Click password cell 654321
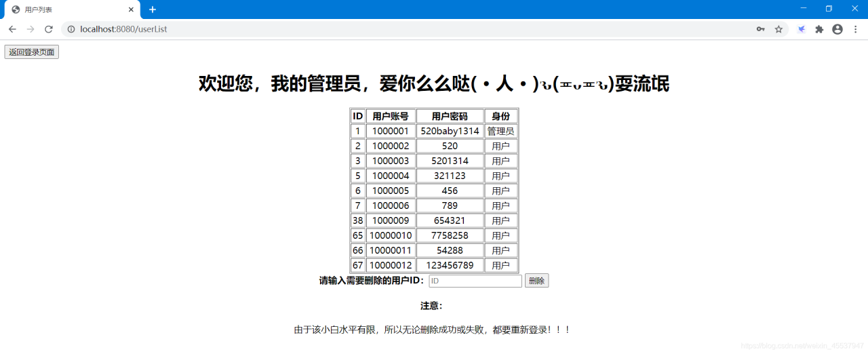This screenshot has width=868, height=354. pyautogui.click(x=450, y=220)
